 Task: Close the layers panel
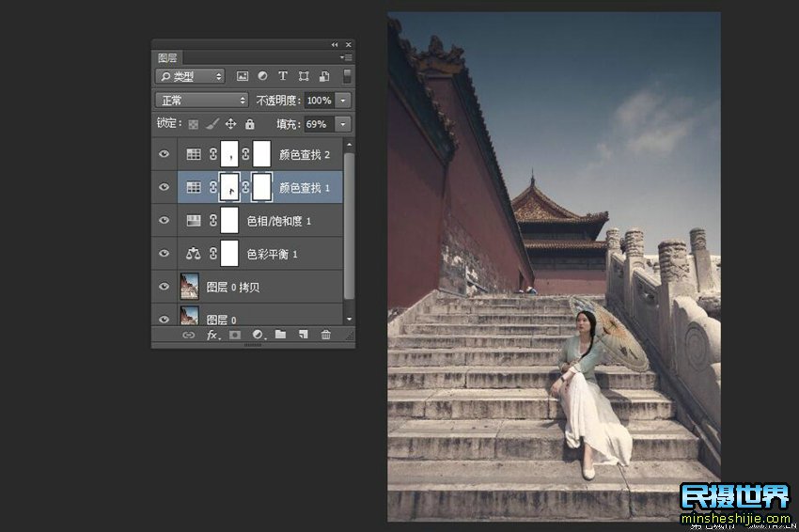point(349,45)
